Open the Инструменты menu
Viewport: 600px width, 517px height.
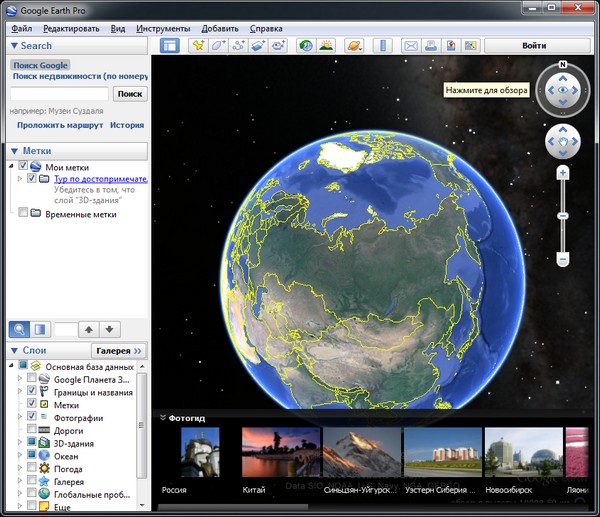click(162, 29)
